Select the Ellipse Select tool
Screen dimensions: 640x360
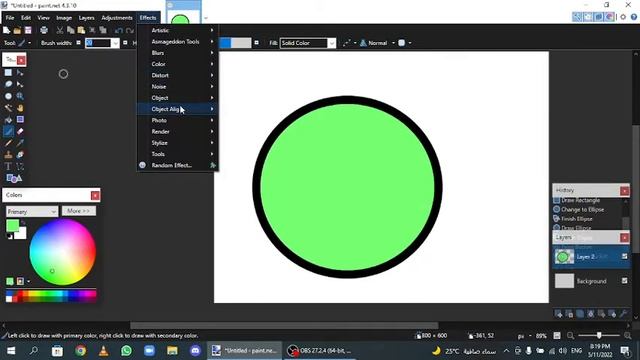tap(8, 96)
